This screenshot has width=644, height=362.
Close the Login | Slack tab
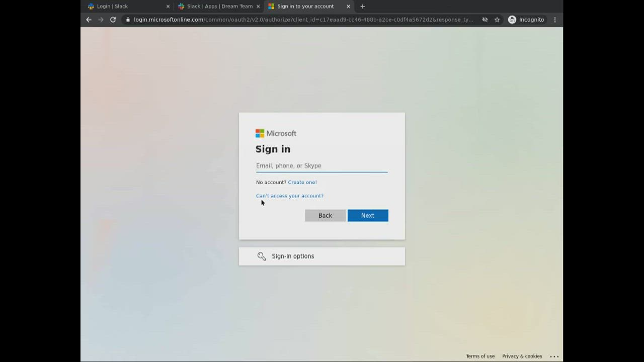tap(168, 6)
